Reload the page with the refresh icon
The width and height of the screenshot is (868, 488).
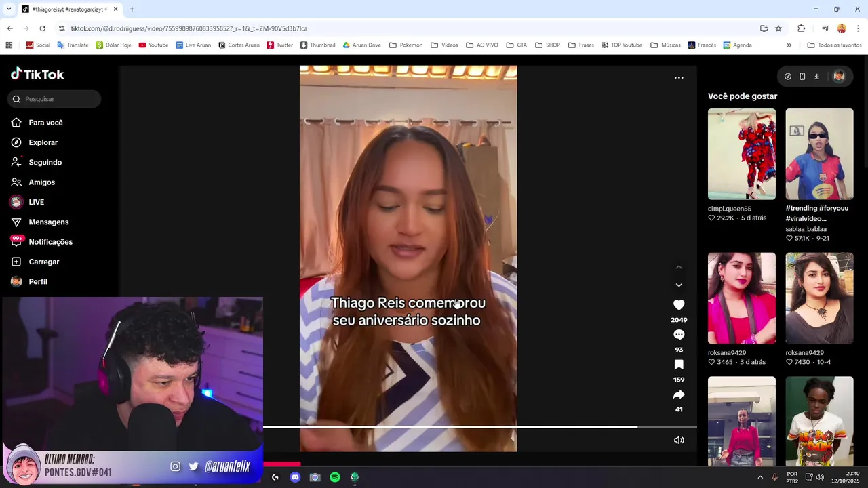click(42, 28)
